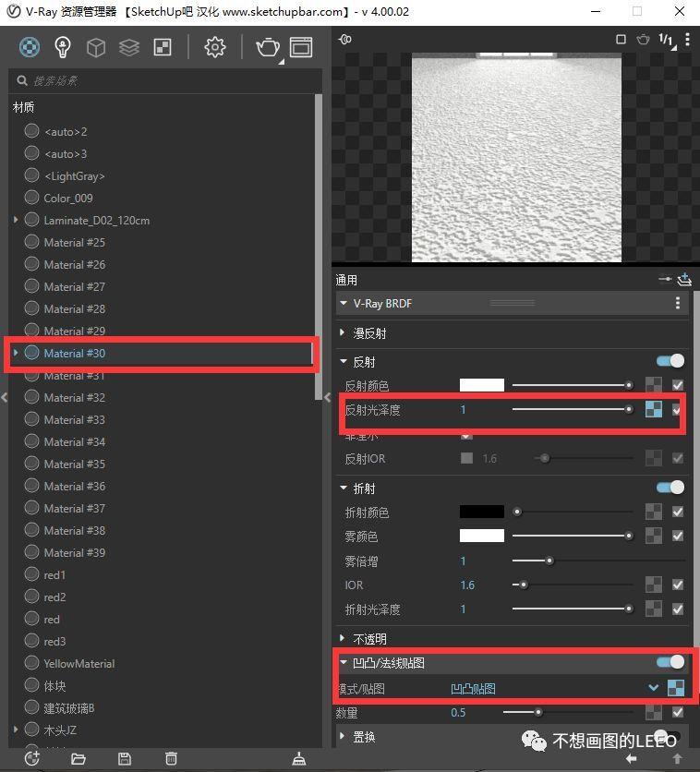700x772 pixels.
Task: Collapse the 折射 section
Action: tap(344, 488)
